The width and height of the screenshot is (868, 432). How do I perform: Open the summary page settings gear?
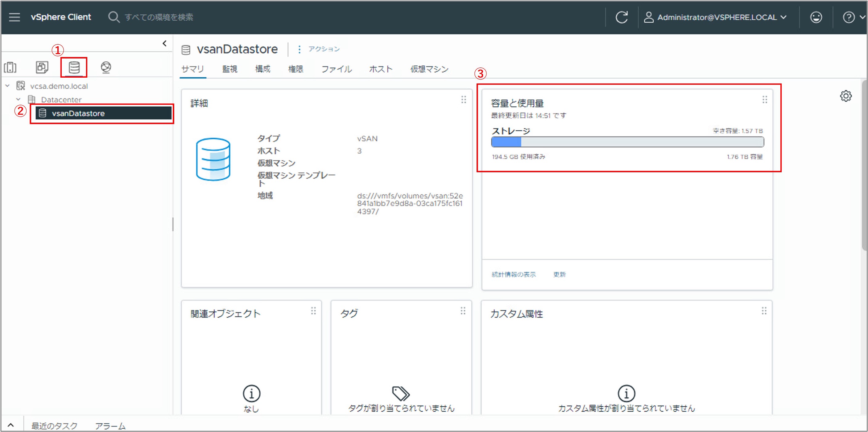(845, 96)
